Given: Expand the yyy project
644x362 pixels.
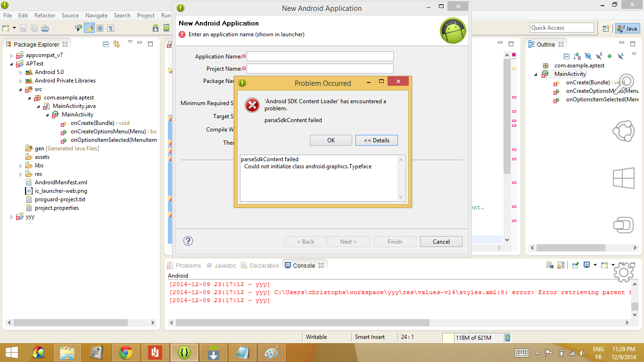Looking at the screenshot, I should 12,217.
